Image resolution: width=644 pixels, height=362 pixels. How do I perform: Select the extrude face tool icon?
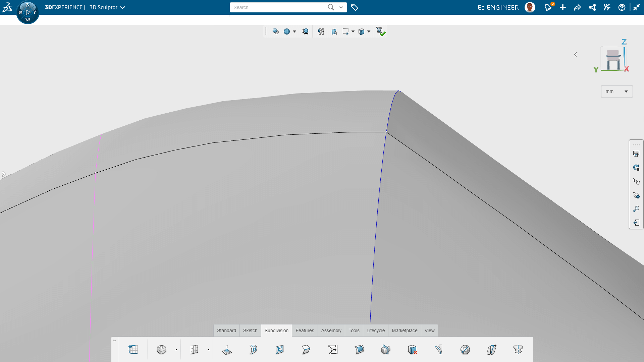pyautogui.click(x=227, y=350)
